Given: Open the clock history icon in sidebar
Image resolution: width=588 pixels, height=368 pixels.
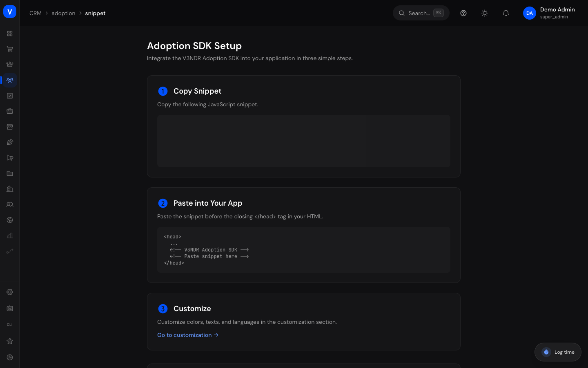Looking at the screenshot, I should click(x=10, y=357).
